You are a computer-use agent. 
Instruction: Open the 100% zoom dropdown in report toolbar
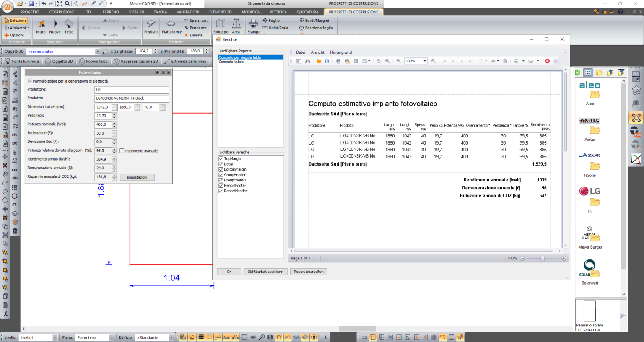coord(424,61)
